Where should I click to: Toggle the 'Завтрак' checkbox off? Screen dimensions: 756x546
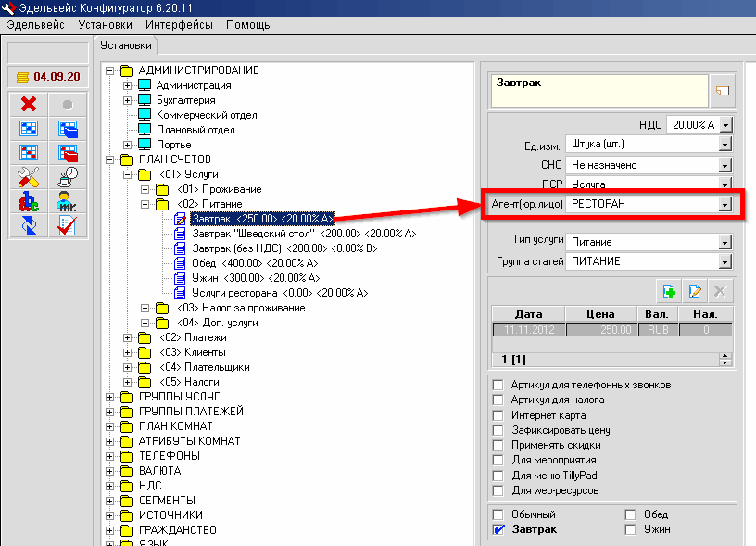pyautogui.click(x=499, y=530)
